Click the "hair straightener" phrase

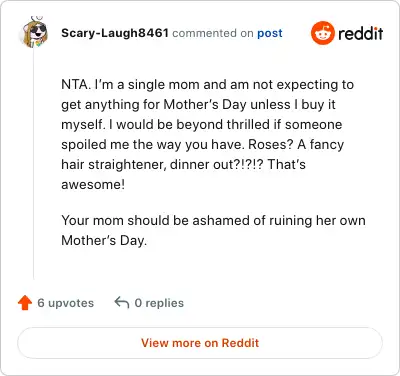(x=113, y=165)
